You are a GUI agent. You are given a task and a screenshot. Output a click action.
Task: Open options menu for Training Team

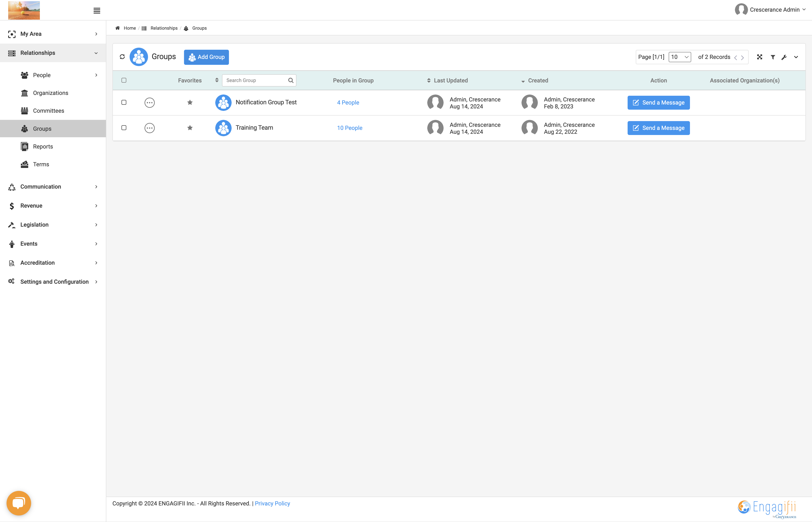(149, 128)
